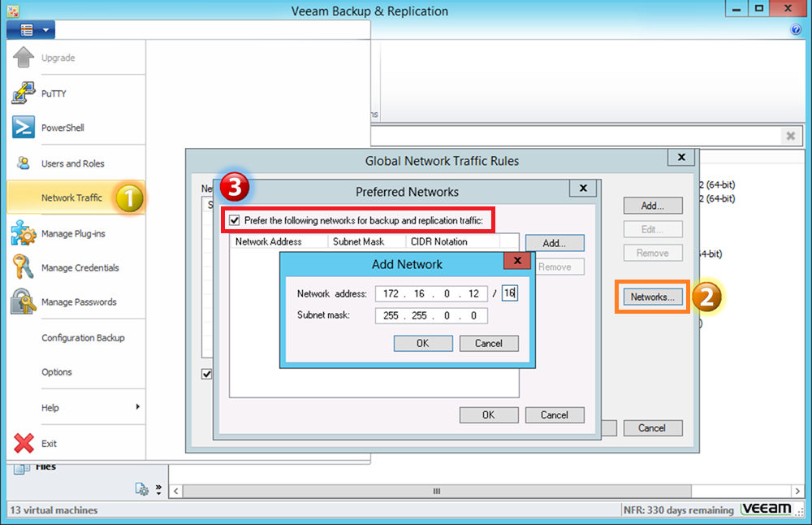Toggle the checkbox in Global Network Traffic Rules
This screenshot has width=812, height=525.
coord(206,374)
